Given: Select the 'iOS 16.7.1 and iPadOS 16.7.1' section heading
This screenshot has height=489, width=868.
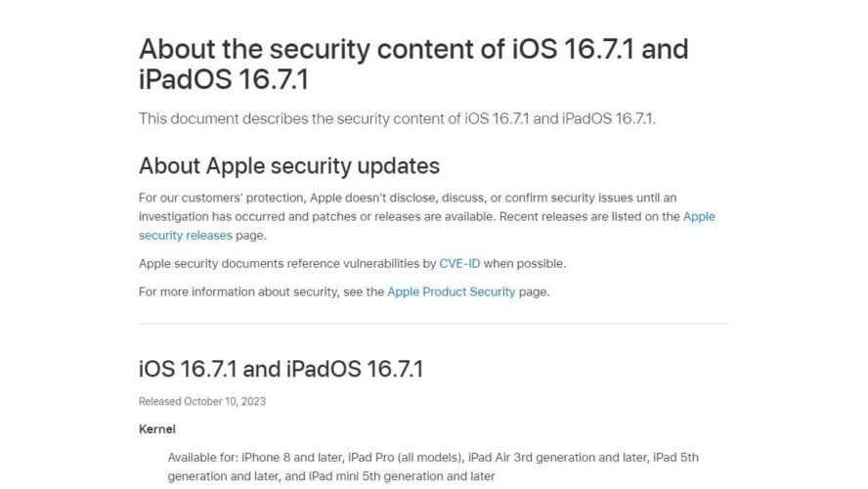Looking at the screenshot, I should (281, 369).
